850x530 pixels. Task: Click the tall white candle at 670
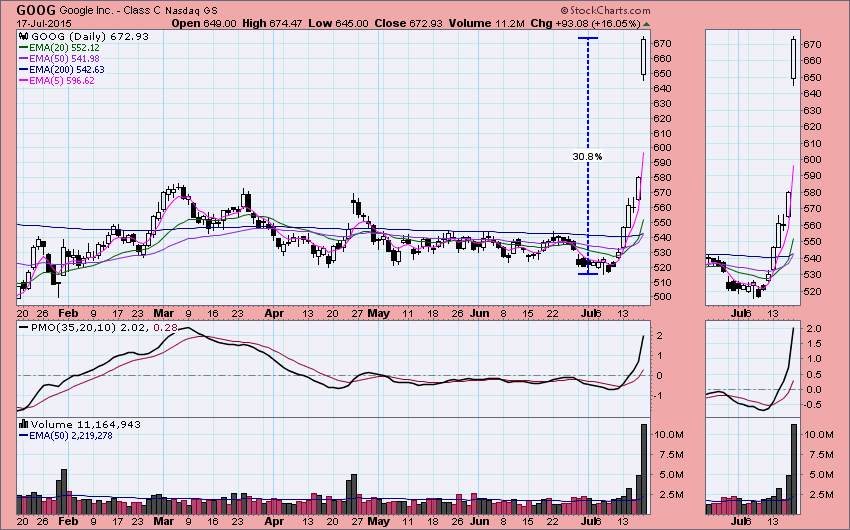(x=642, y=57)
